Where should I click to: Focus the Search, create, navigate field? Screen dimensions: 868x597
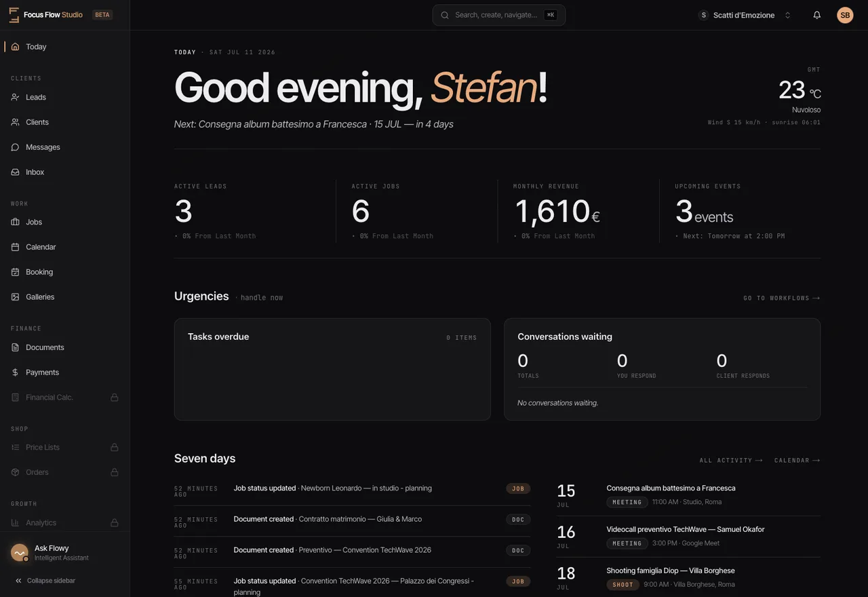[x=499, y=15]
